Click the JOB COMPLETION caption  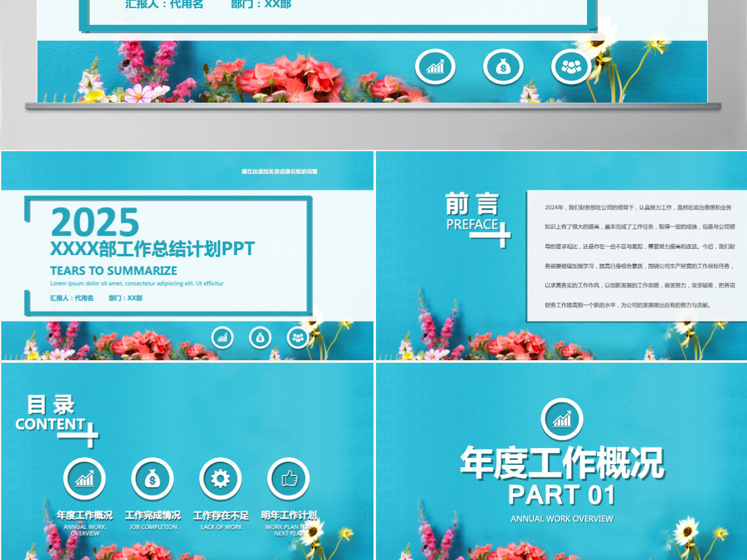[x=153, y=527]
